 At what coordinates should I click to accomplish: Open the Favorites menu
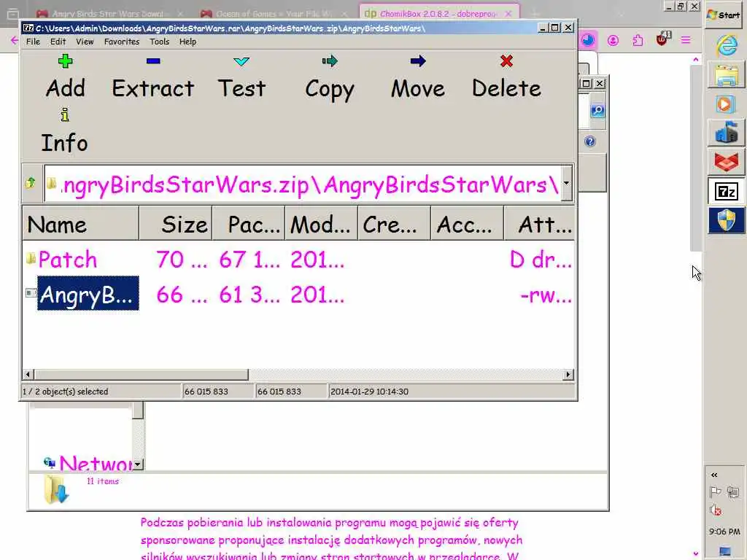tap(122, 42)
